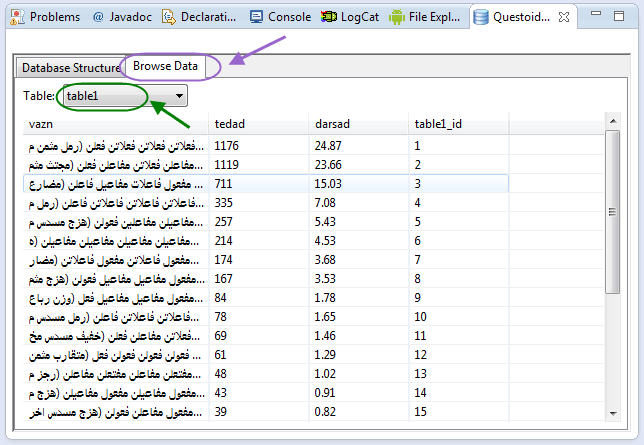Select tedad cell 167
The width and height of the screenshot is (644, 445).
pos(259,279)
